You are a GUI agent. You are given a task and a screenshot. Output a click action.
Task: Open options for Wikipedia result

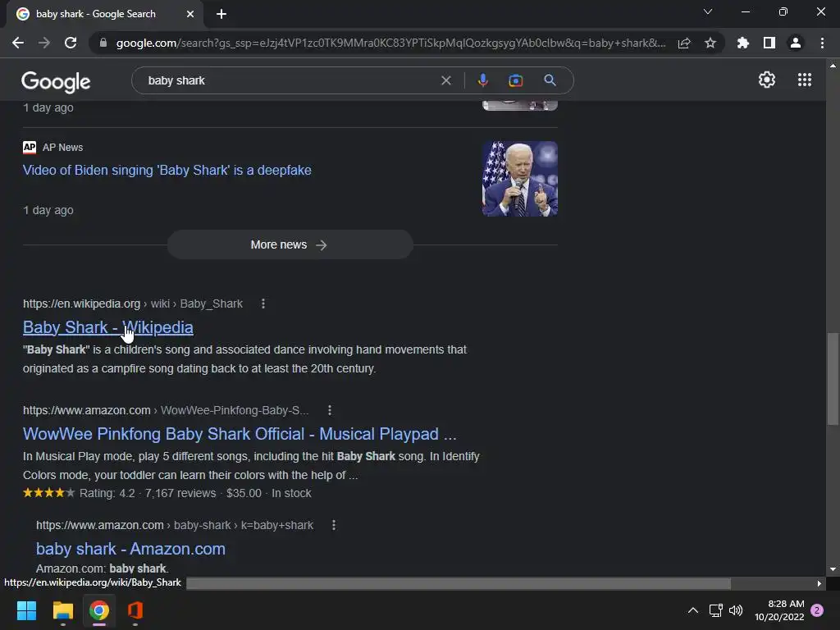point(263,304)
